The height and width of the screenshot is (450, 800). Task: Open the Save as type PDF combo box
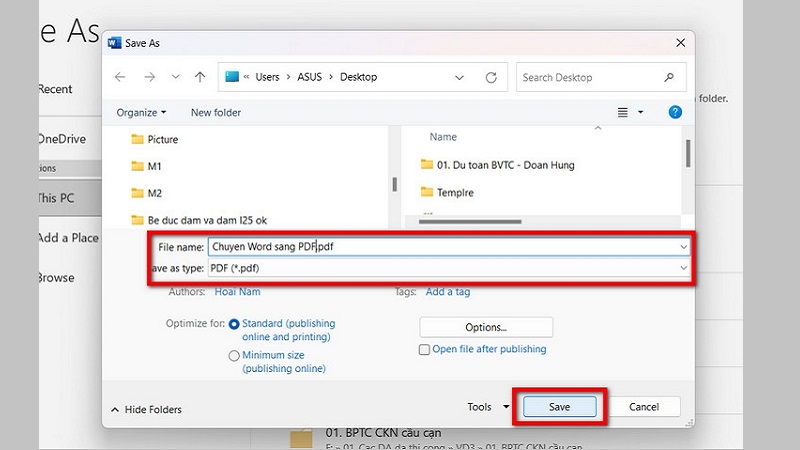449,268
